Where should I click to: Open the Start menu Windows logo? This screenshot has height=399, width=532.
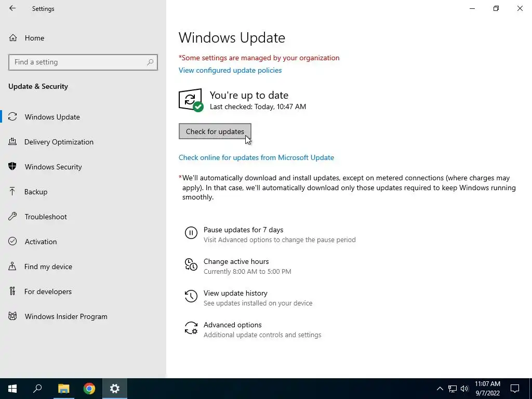(x=12, y=389)
